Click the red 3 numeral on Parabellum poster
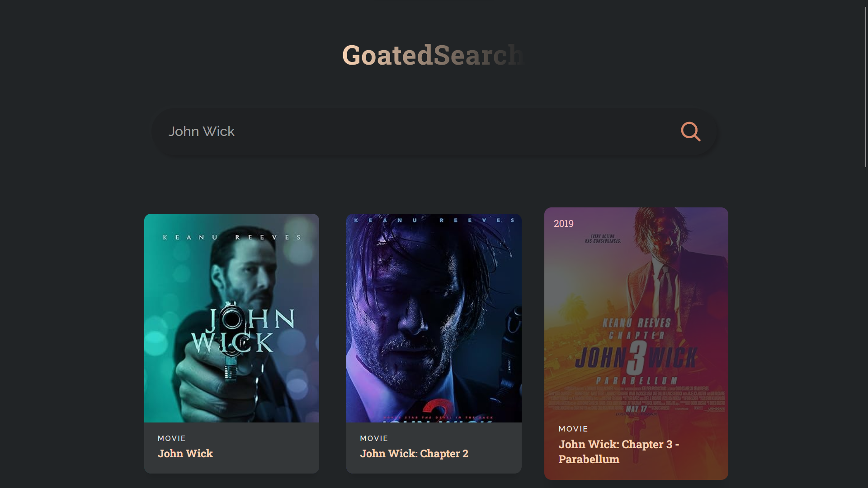 click(x=636, y=357)
